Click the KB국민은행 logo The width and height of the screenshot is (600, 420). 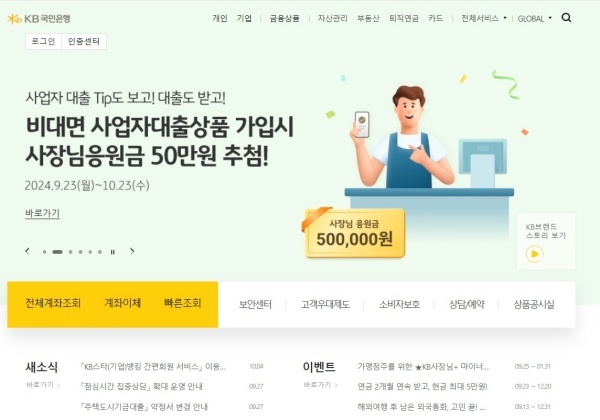39,18
